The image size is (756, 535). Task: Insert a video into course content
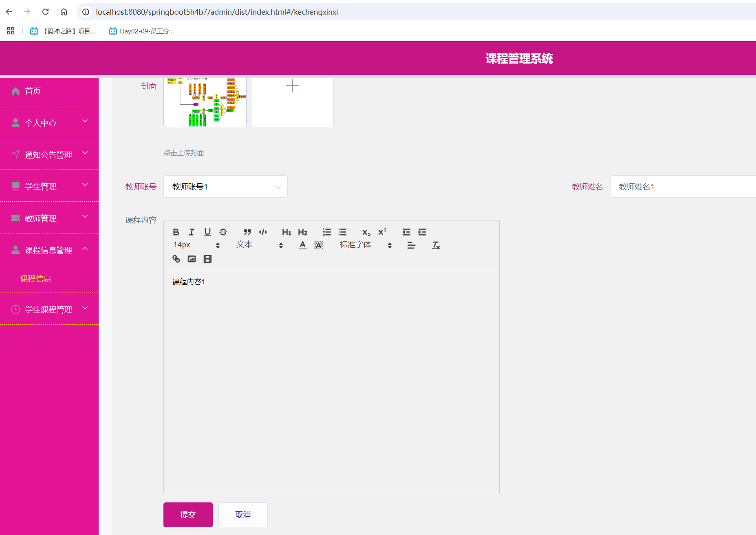207,259
